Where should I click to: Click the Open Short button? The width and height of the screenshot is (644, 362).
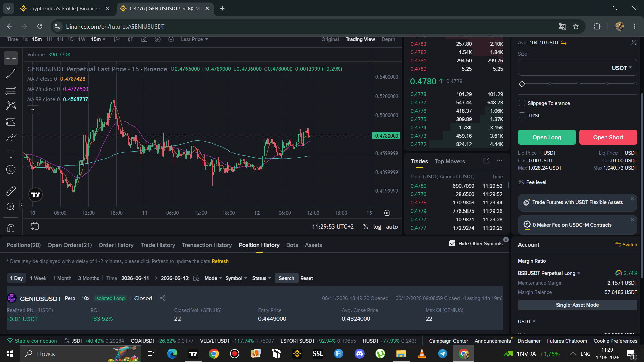[x=608, y=137]
